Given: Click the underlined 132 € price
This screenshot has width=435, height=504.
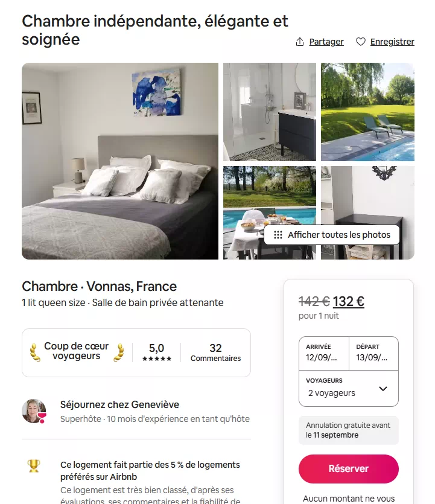Looking at the screenshot, I should point(349,302).
